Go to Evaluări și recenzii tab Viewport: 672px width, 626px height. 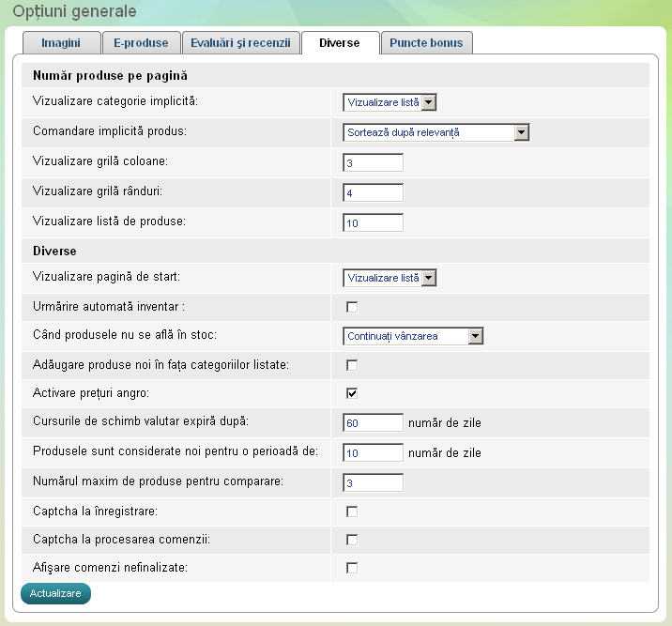(240, 43)
